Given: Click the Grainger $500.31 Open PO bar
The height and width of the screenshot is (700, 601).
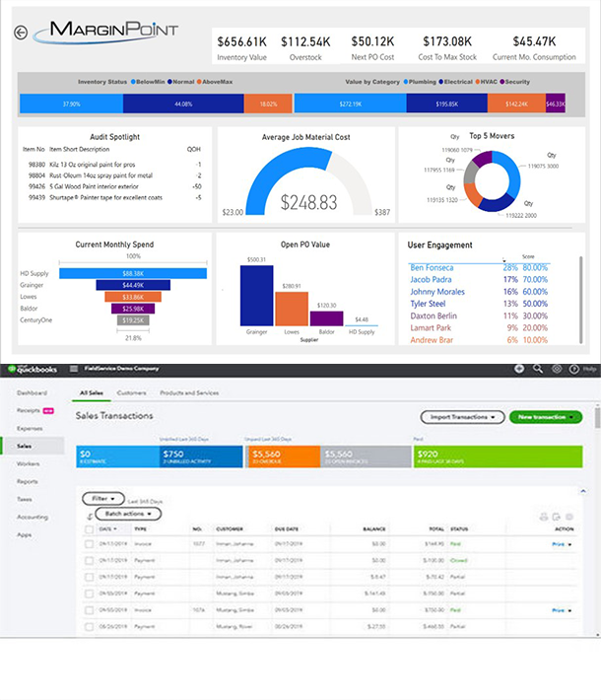Looking at the screenshot, I should tap(256, 296).
